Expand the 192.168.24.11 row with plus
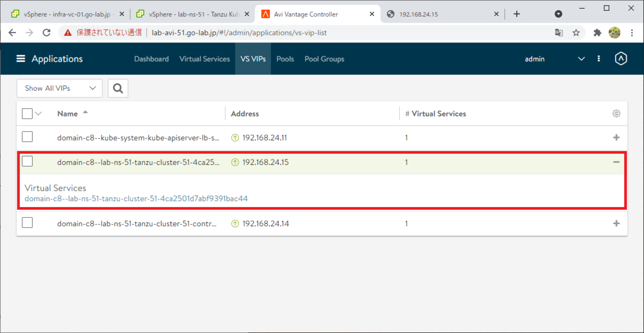Image resolution: width=644 pixels, height=333 pixels. (x=616, y=138)
